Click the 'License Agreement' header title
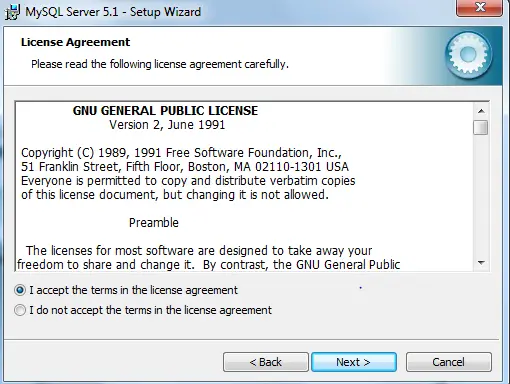This screenshot has height=384, width=510. point(75,42)
